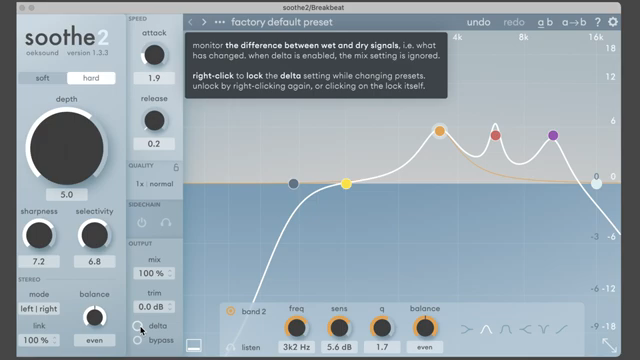Click the release knob

click(154, 120)
